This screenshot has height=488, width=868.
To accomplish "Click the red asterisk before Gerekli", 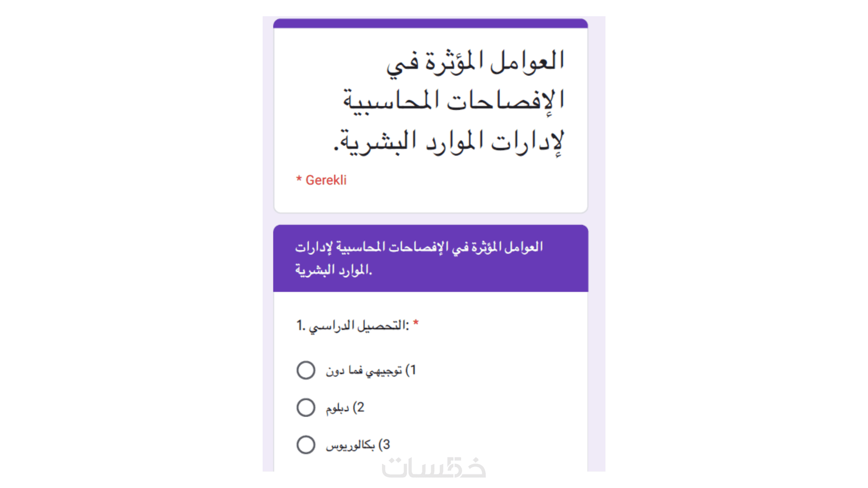I will [299, 179].
